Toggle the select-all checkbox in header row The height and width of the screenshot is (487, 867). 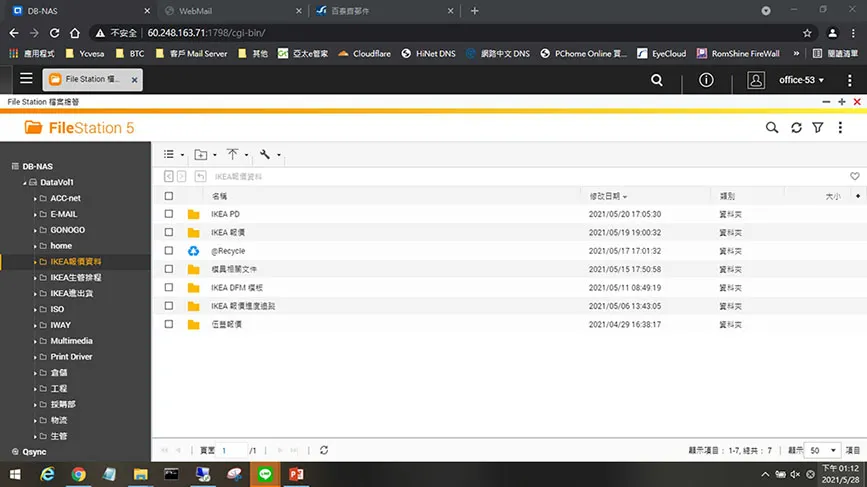click(x=169, y=196)
